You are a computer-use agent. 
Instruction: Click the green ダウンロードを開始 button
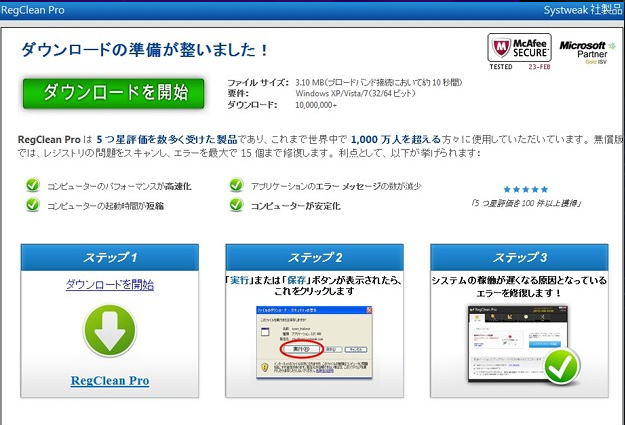point(114,93)
